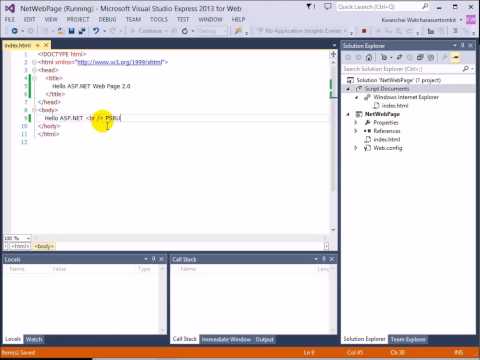This screenshot has width=480, height=360.
Task: Switch to the Immediate Window tab
Action: pyautogui.click(x=226, y=340)
